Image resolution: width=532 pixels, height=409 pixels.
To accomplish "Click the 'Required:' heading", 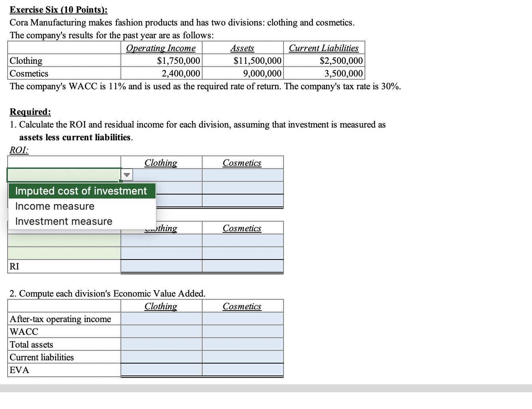I will [30, 112].
